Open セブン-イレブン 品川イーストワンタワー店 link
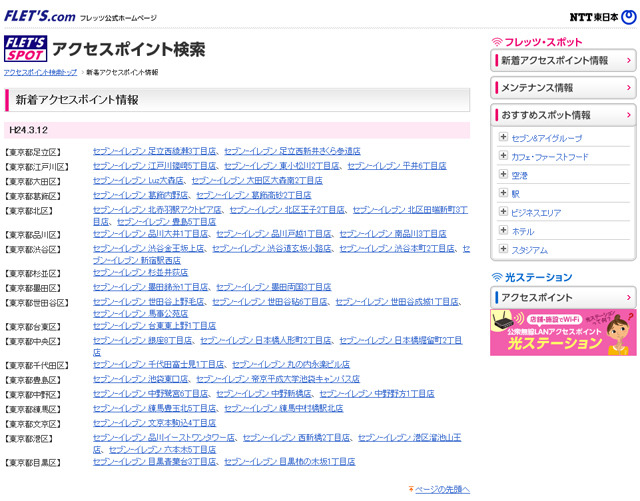Screen dimensions: 640x501 point(164,438)
